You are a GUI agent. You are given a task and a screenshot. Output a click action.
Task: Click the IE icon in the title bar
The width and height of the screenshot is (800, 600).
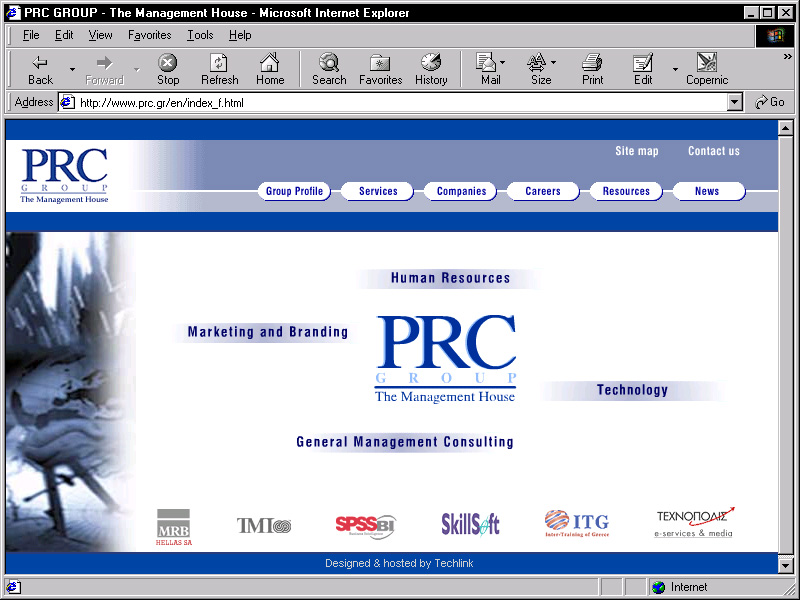pyautogui.click(x=13, y=13)
